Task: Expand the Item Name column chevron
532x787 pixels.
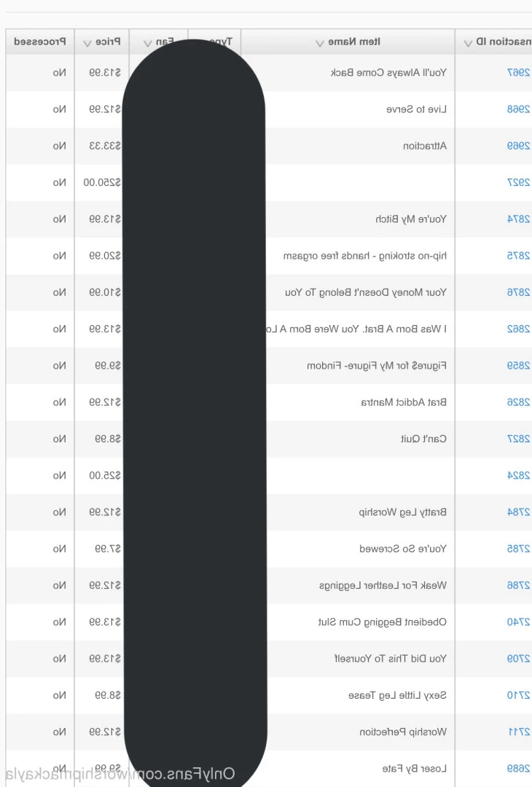Action: coord(320,43)
